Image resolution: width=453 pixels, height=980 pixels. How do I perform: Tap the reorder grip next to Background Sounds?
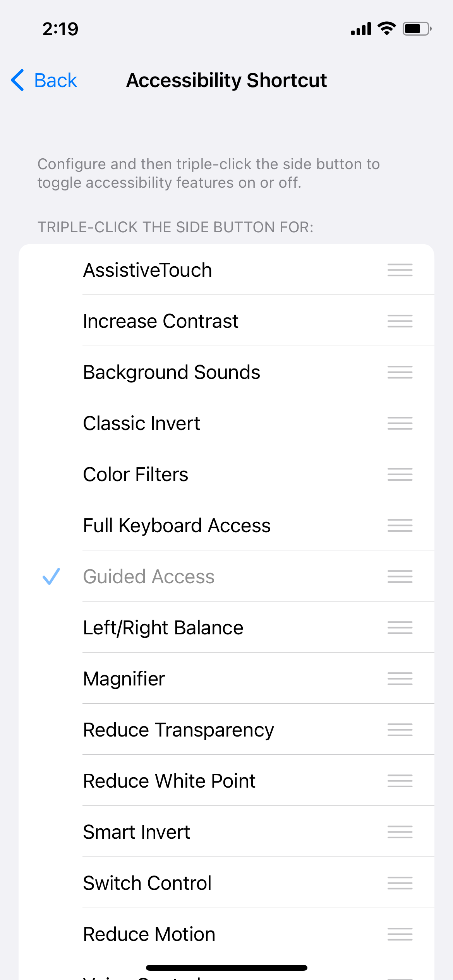(400, 372)
